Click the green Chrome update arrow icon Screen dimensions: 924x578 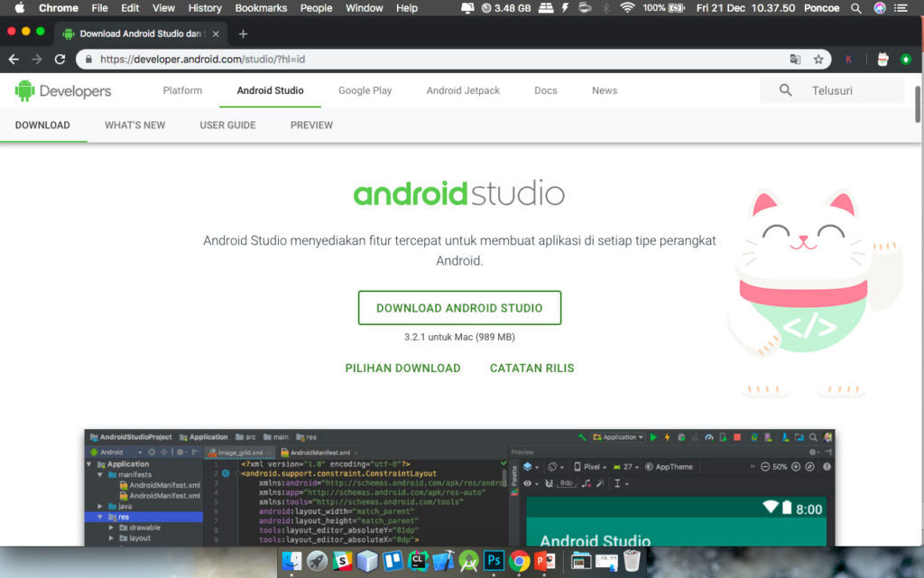coord(906,59)
